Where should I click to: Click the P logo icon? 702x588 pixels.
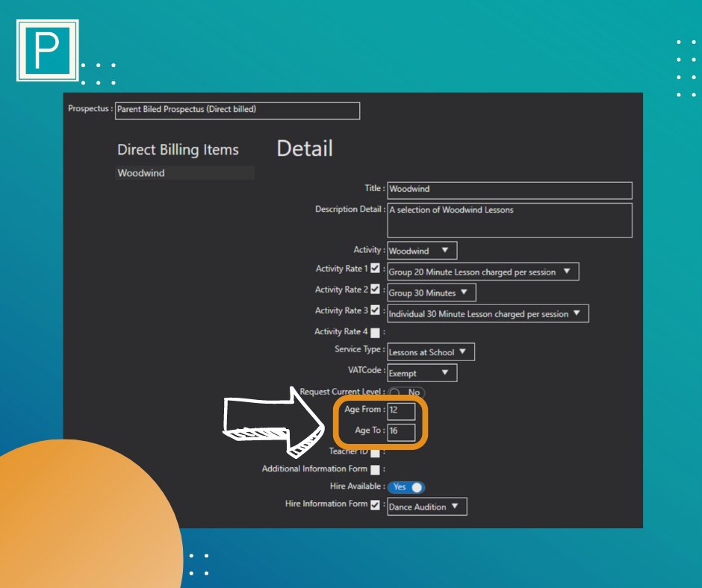[48, 51]
